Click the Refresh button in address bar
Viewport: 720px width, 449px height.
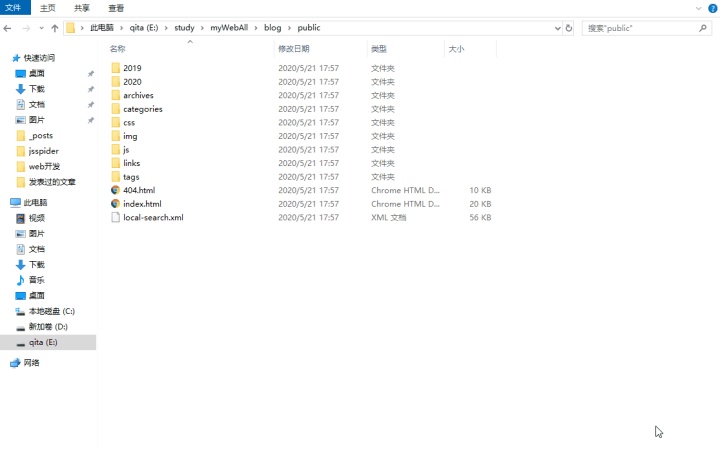[569, 28]
